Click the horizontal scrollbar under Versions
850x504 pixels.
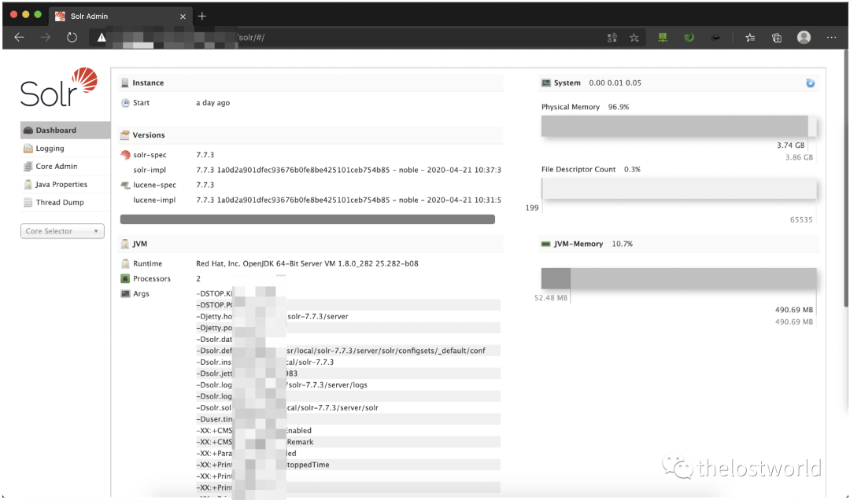pyautogui.click(x=308, y=219)
